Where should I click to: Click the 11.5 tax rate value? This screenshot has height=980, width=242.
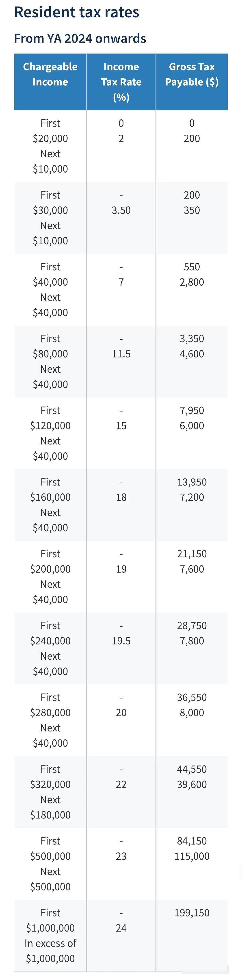[x=121, y=354]
